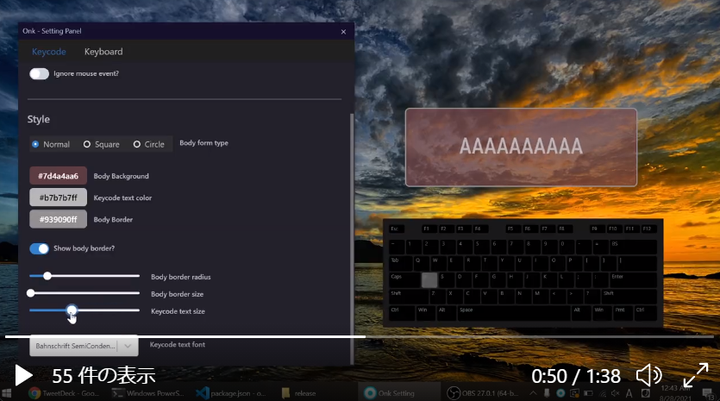
Task: Click the Body border radius slider
Action: [x=84, y=276]
